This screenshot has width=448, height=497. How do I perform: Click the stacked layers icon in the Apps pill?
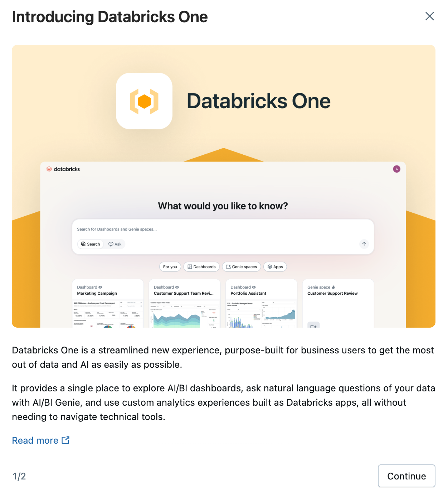pyautogui.click(x=269, y=267)
